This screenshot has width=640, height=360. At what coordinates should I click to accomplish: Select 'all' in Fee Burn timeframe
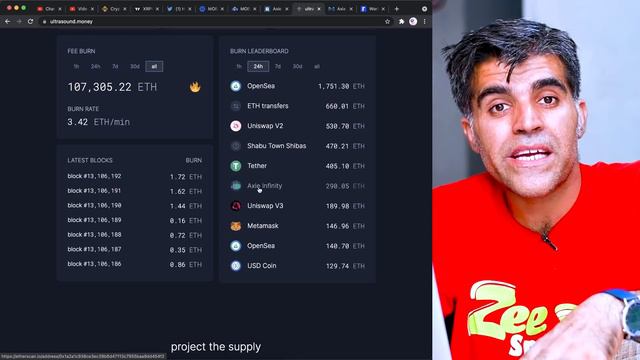[154, 66]
